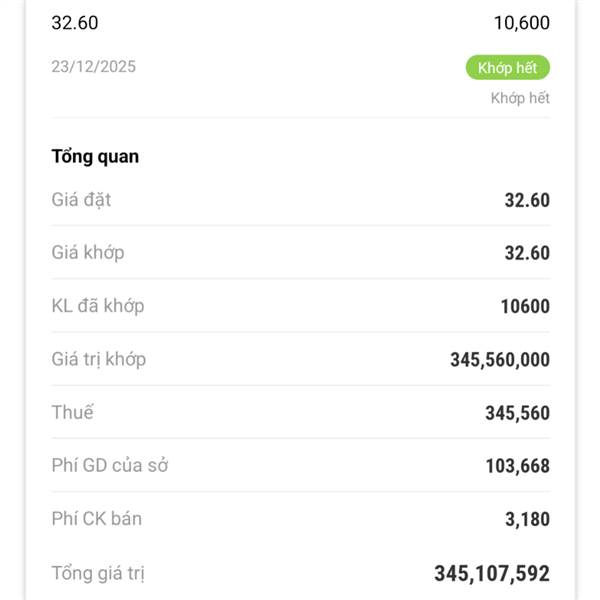Image resolution: width=600 pixels, height=600 pixels.
Task: Click the Tổng quan section heading
Action: (95, 156)
